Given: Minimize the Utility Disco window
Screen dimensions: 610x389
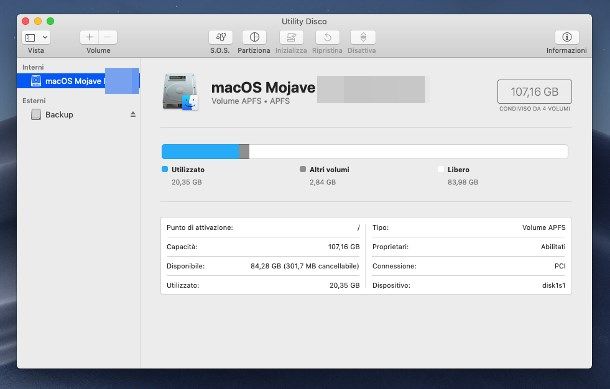Looking at the screenshot, I should coord(38,21).
